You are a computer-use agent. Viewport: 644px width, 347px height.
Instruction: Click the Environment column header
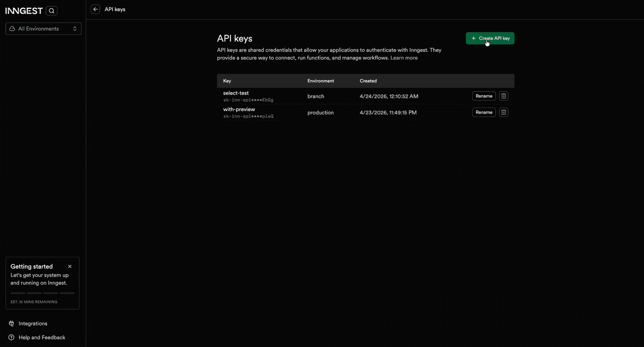(x=320, y=81)
